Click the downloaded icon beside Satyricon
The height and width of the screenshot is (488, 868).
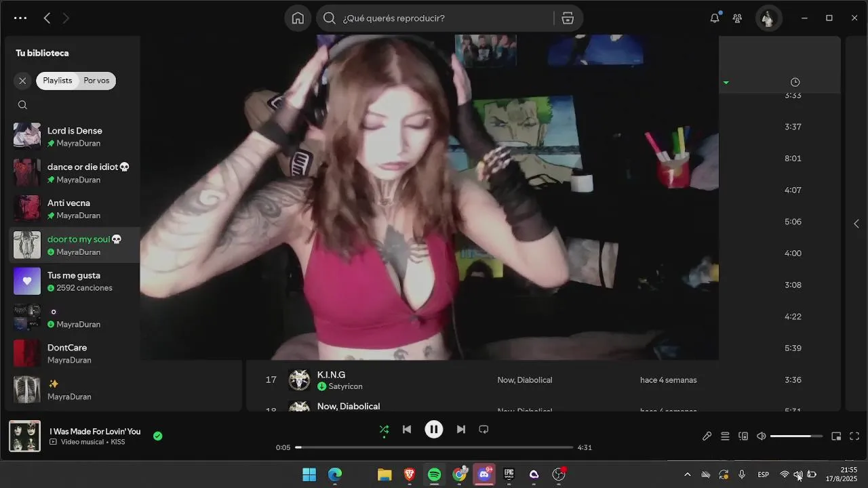point(321,386)
